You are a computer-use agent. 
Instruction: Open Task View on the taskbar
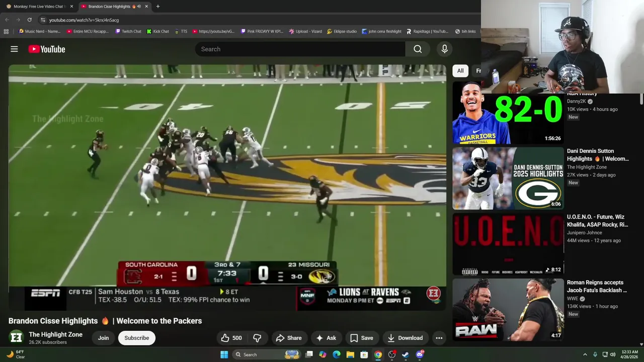[x=309, y=354]
